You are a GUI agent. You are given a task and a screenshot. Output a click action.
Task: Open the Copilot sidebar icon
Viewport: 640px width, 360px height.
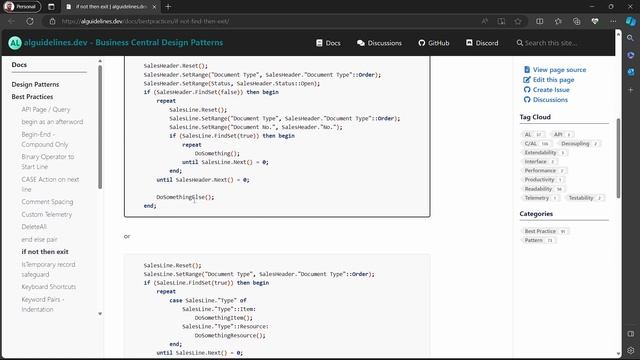(x=631, y=21)
